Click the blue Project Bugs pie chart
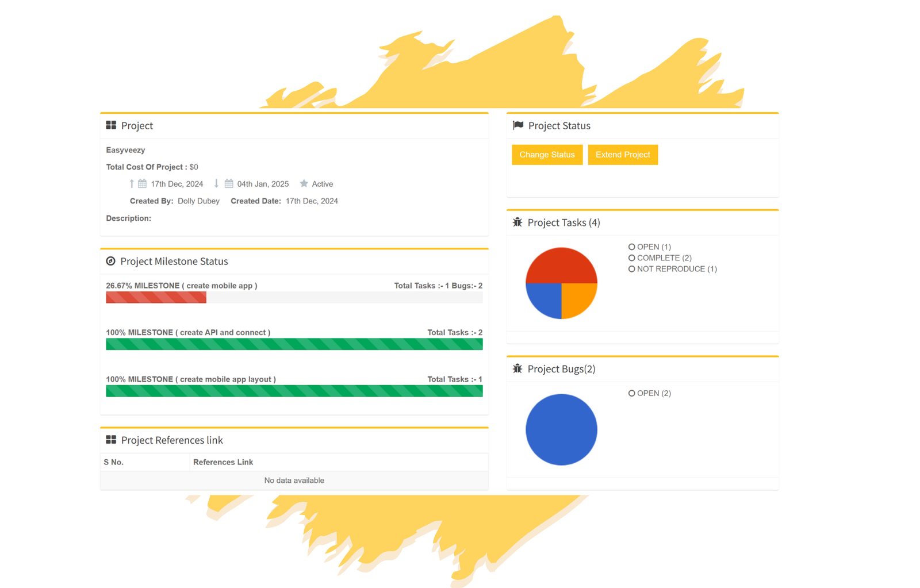The image size is (920, 588). click(x=561, y=429)
